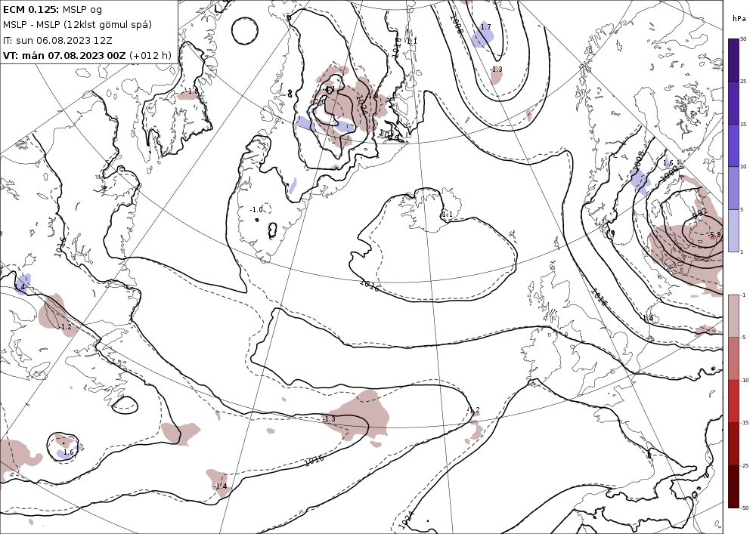
Task: Click the '25' tick label on the blue legend
Action: 743,82
